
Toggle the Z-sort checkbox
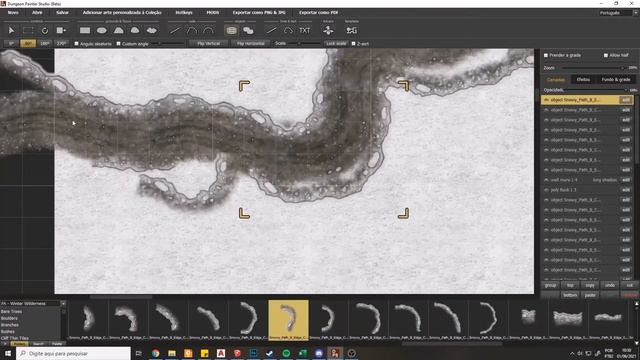[x=353, y=44]
